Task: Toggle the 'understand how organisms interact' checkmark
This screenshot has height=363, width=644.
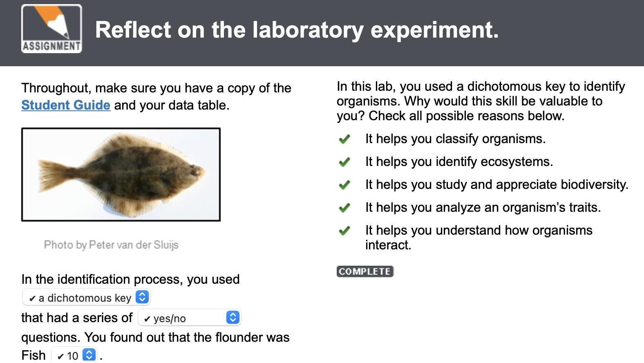Action: [344, 231]
